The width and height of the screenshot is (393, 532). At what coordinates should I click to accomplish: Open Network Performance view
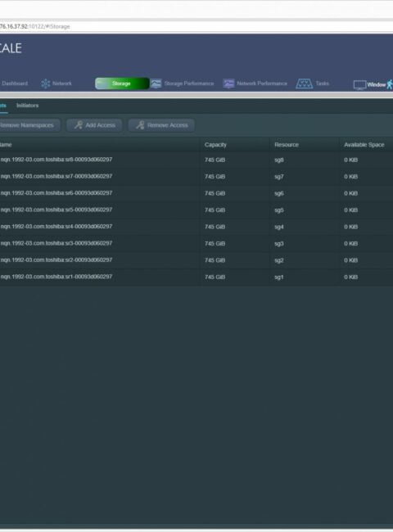[262, 83]
